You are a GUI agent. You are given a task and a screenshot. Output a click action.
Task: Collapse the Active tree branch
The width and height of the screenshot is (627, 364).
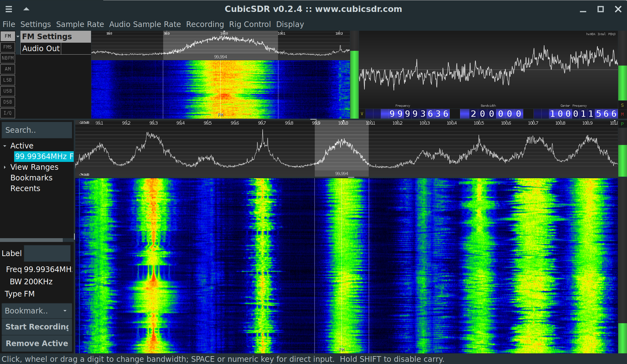pos(5,146)
